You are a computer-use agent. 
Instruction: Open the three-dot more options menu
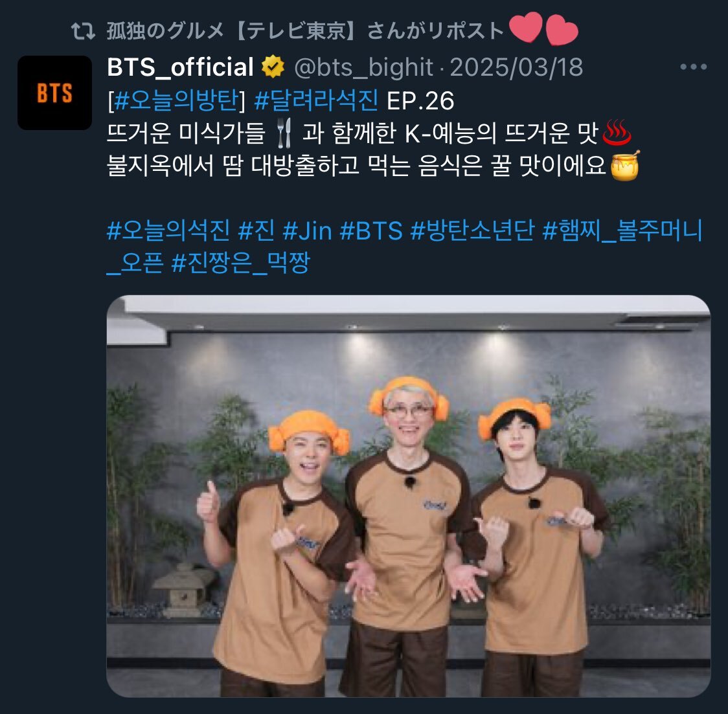pos(693,67)
